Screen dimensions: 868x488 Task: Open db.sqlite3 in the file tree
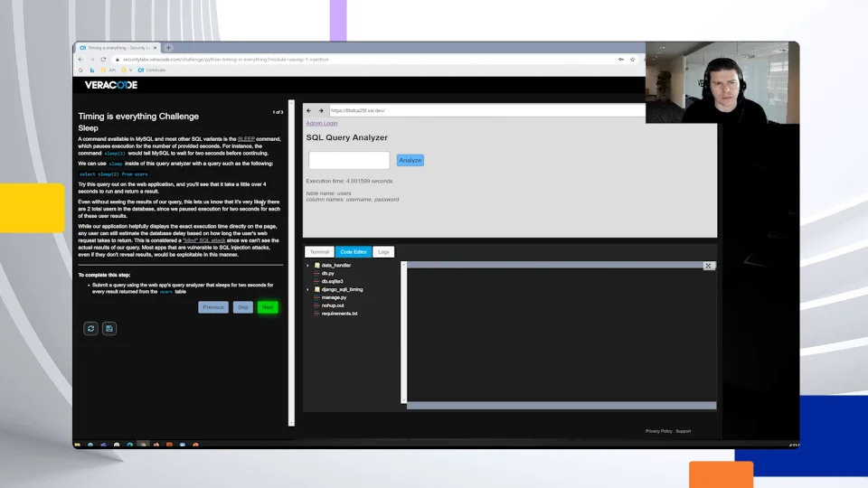pos(332,282)
